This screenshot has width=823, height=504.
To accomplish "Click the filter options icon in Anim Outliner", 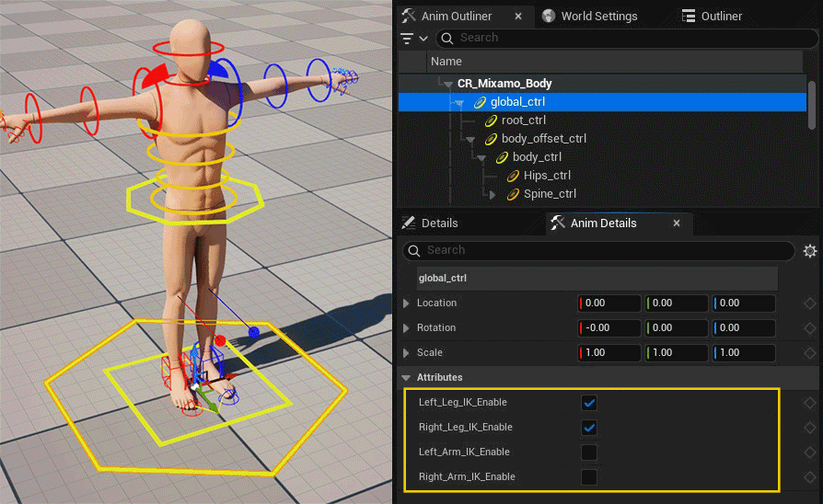I will pos(413,39).
